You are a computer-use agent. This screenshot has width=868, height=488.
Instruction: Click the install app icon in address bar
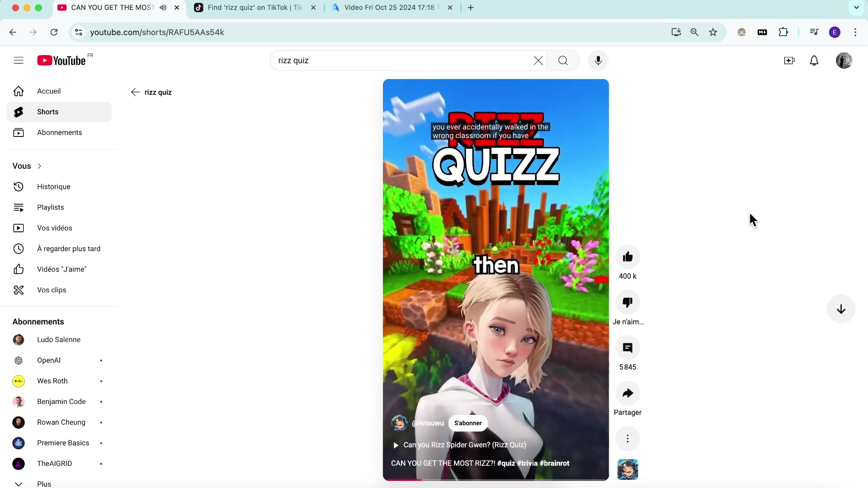676,32
